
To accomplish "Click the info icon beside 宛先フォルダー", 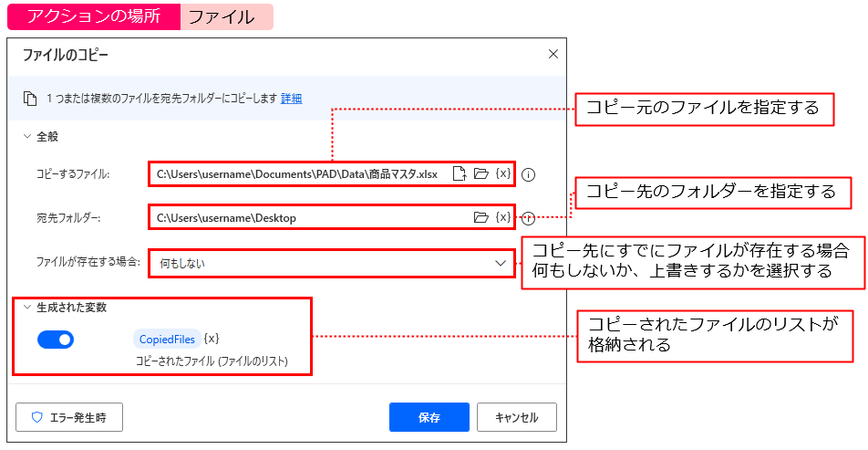I will [529, 218].
